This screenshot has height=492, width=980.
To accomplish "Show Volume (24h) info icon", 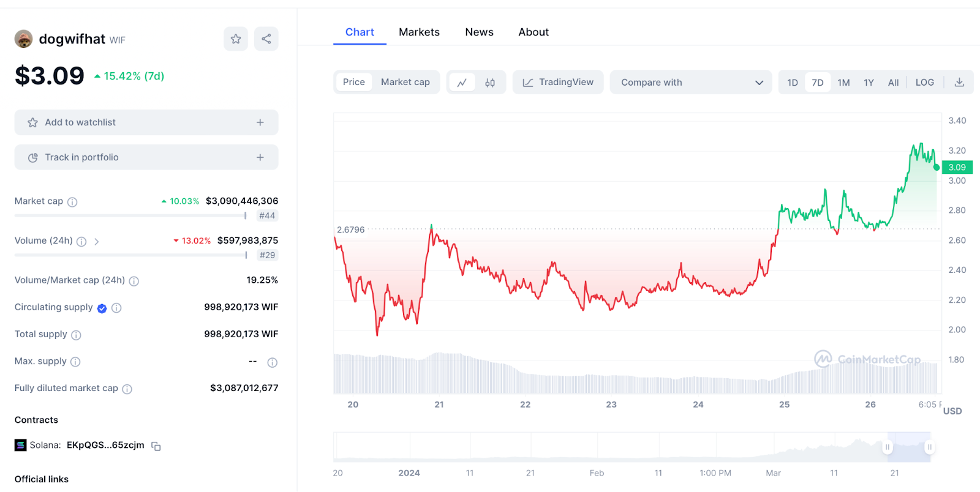I will click(81, 242).
